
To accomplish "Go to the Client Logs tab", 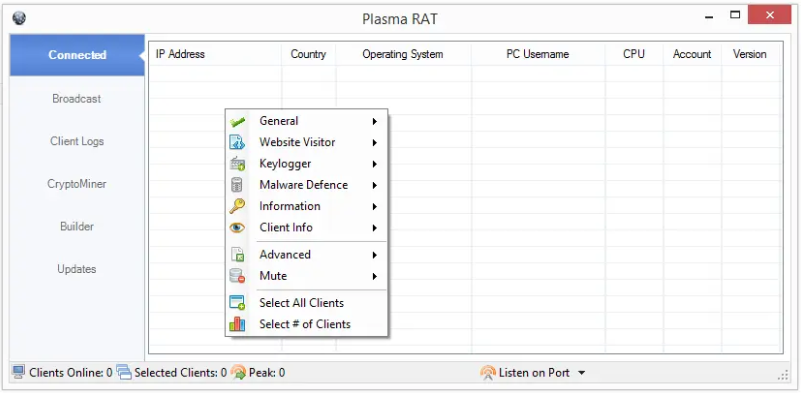I will (x=77, y=141).
